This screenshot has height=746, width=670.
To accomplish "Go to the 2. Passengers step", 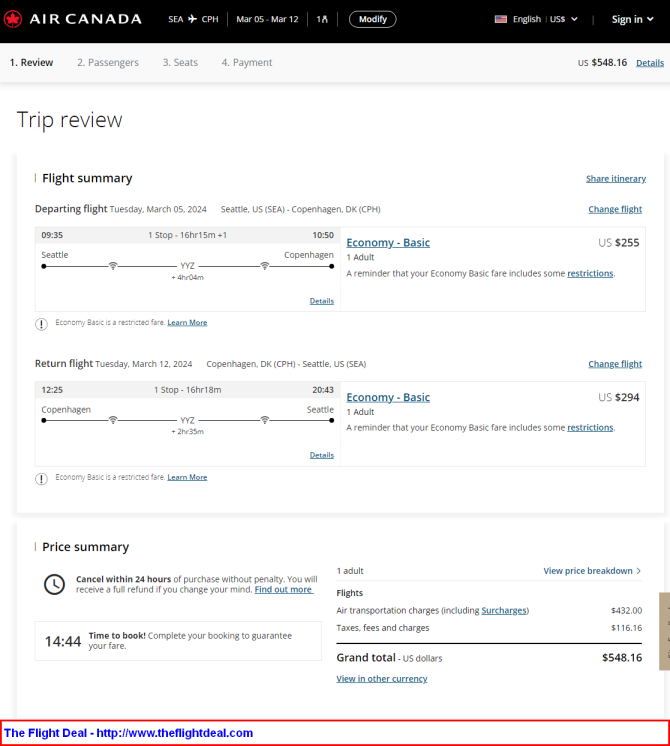I will point(108,62).
